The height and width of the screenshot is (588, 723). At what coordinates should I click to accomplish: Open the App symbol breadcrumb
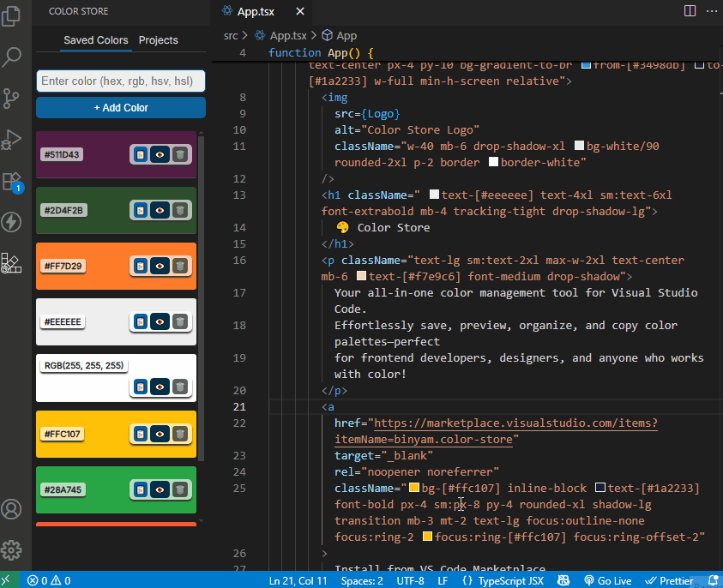[340, 35]
